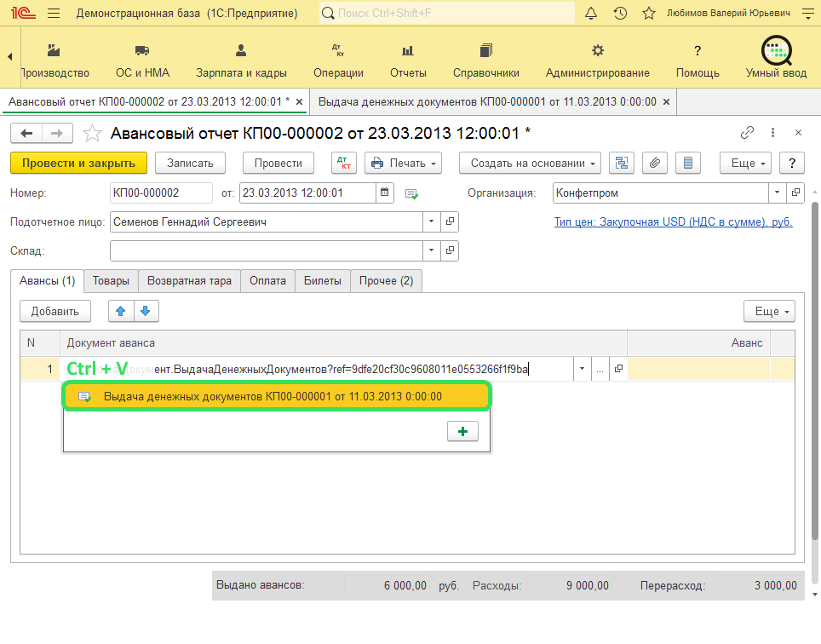Select Возвратная тара tab
Screen dimensions: 821x644
coord(189,281)
